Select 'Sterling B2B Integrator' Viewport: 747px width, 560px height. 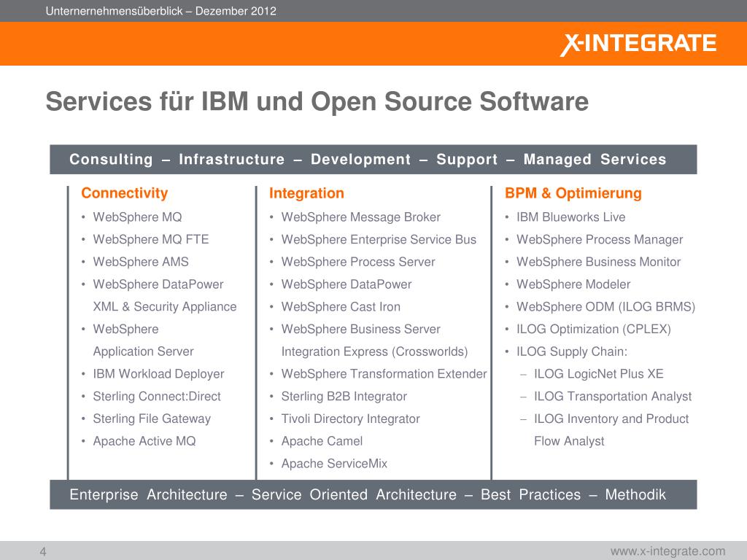(344, 396)
